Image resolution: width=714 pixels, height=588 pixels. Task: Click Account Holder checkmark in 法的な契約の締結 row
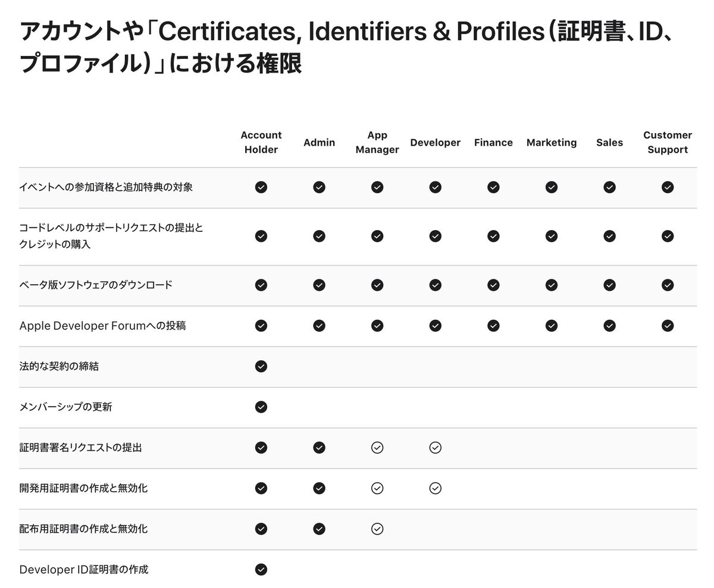261,366
